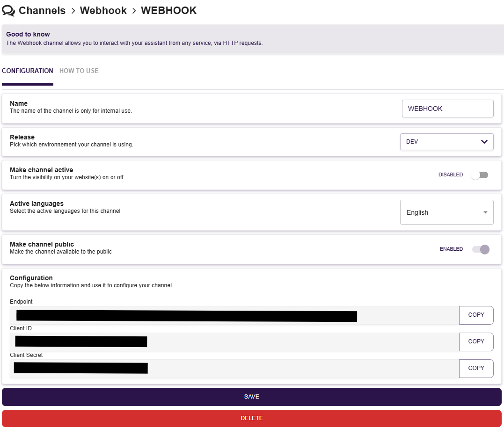Copy the Client ID value
The image size is (504, 429).
(x=476, y=342)
